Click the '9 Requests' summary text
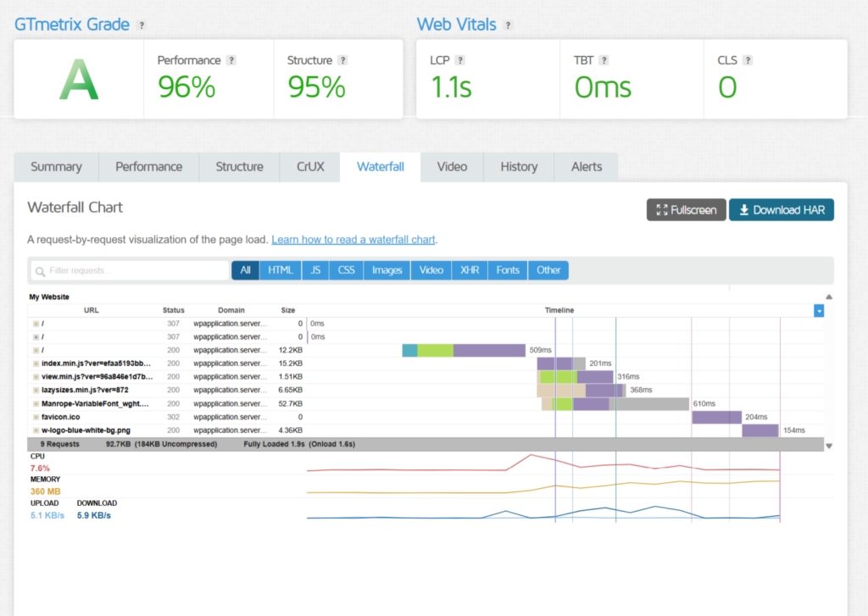Screen dimensions: 868x616 pos(60,445)
